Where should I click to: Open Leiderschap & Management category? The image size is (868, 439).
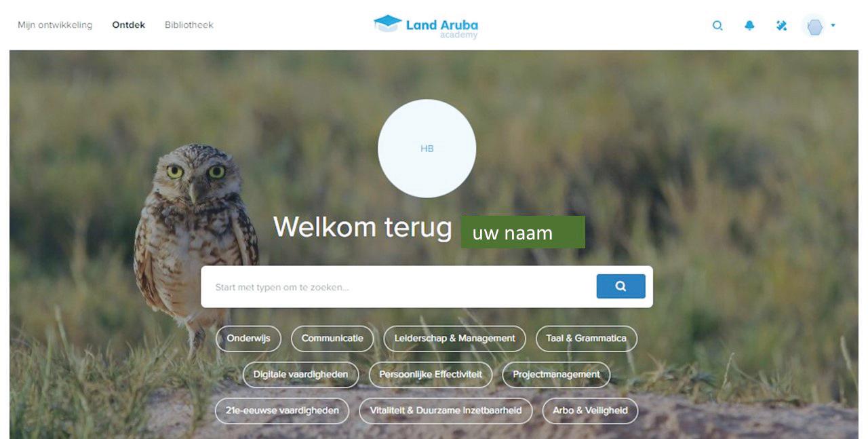coord(454,339)
